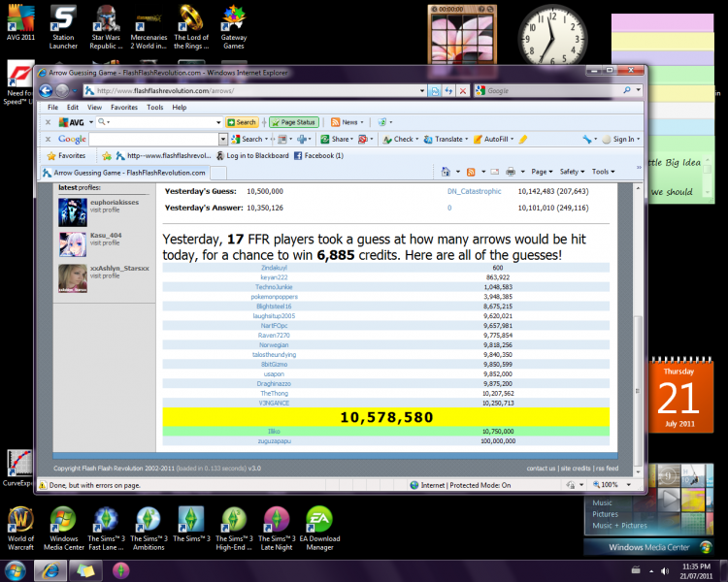Open the address bar history dropdown

(x=422, y=91)
